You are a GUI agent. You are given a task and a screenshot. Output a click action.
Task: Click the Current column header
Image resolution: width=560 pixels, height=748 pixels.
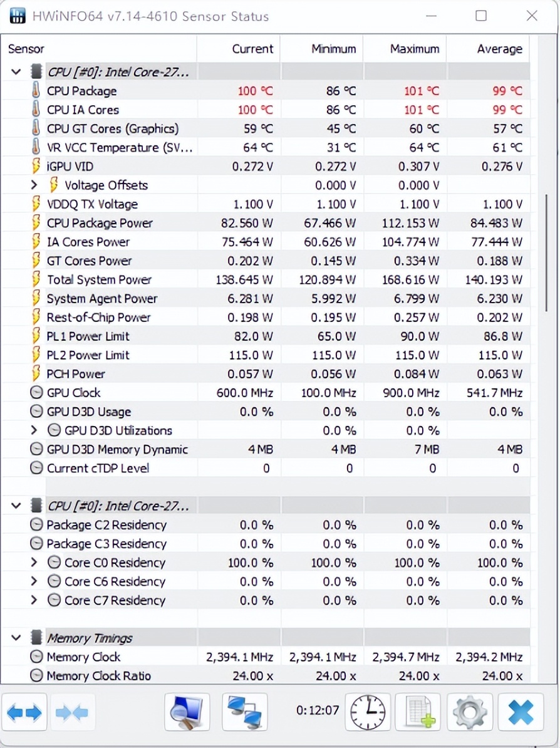tap(252, 49)
